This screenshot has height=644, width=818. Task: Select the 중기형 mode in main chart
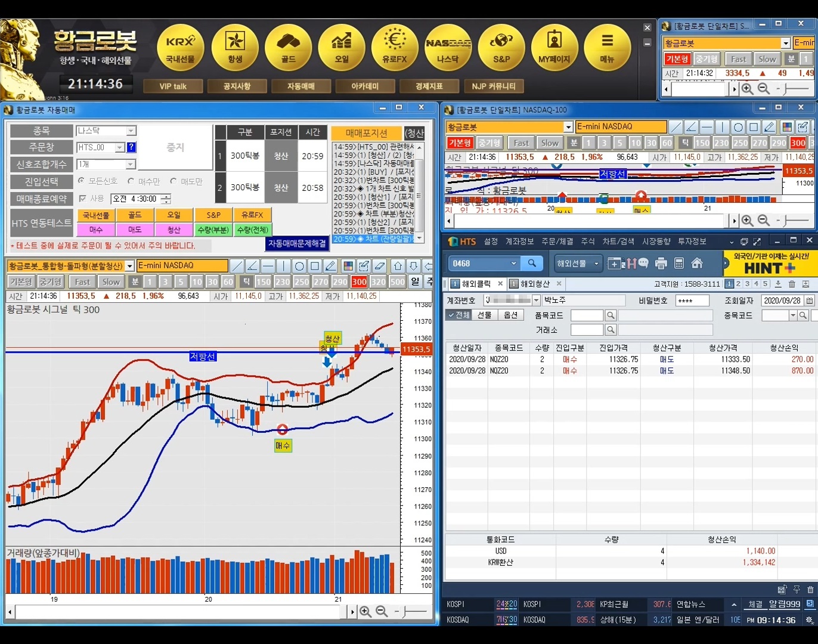click(x=50, y=281)
